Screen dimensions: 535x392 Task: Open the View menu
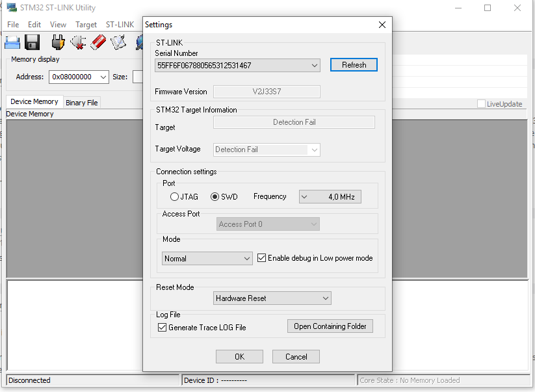click(x=58, y=25)
